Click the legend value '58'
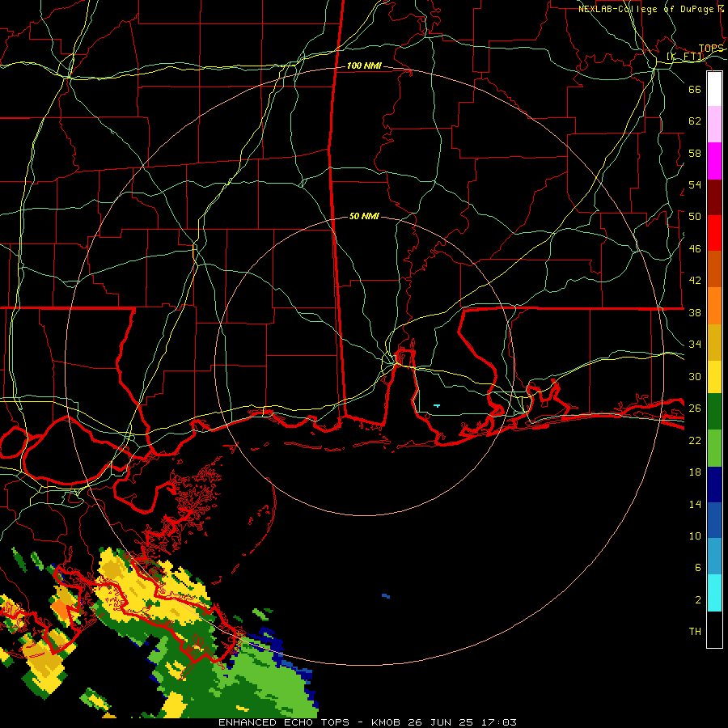This screenshot has width=728, height=728. coord(695,153)
